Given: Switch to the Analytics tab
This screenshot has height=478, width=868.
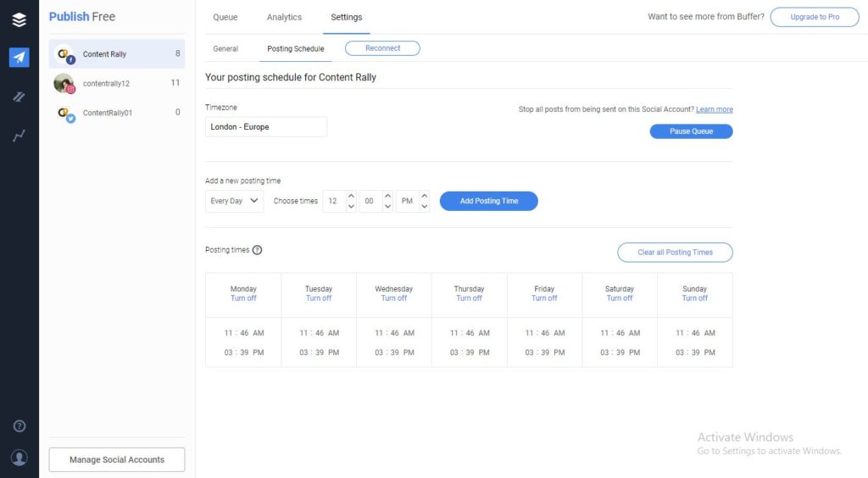Looking at the screenshot, I should point(284,17).
